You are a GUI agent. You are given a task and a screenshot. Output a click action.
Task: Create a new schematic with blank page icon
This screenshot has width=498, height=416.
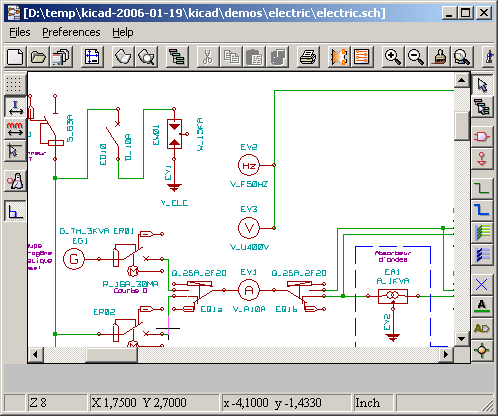15,57
